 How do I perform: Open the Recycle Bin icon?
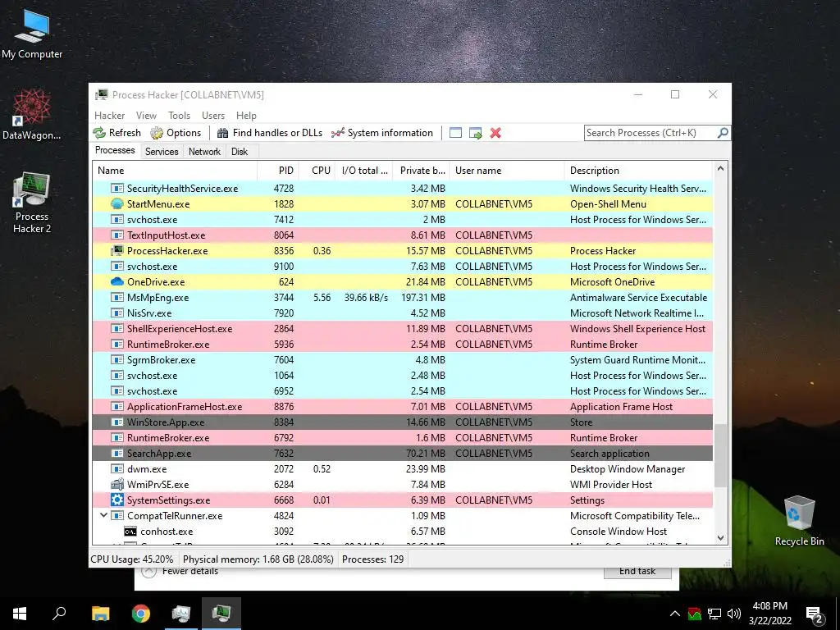point(799,521)
